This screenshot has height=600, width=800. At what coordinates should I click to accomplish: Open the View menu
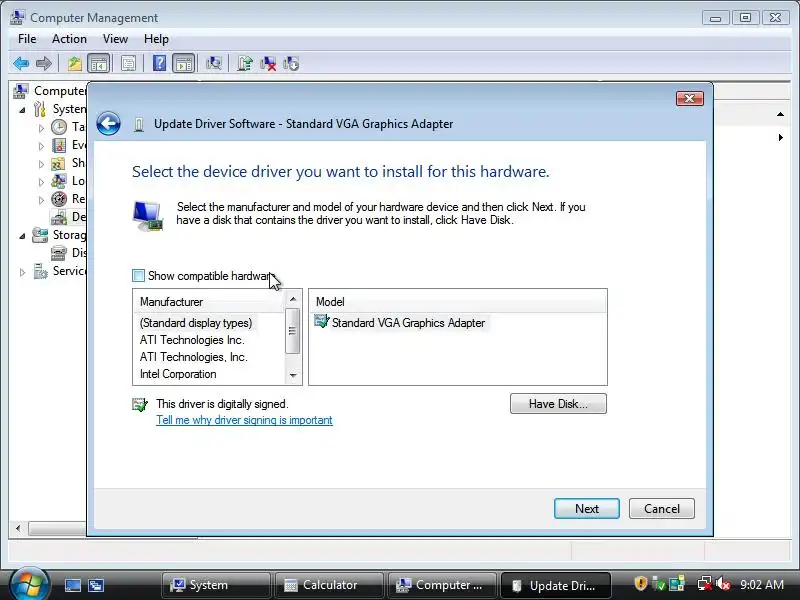115,39
